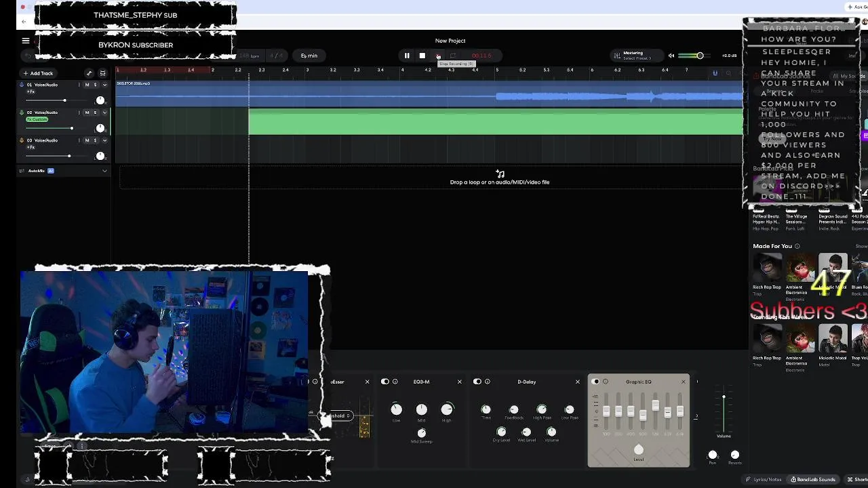This screenshot has height=488, width=868.
Task: Click the EQ3-M High knob
Action: (447, 409)
